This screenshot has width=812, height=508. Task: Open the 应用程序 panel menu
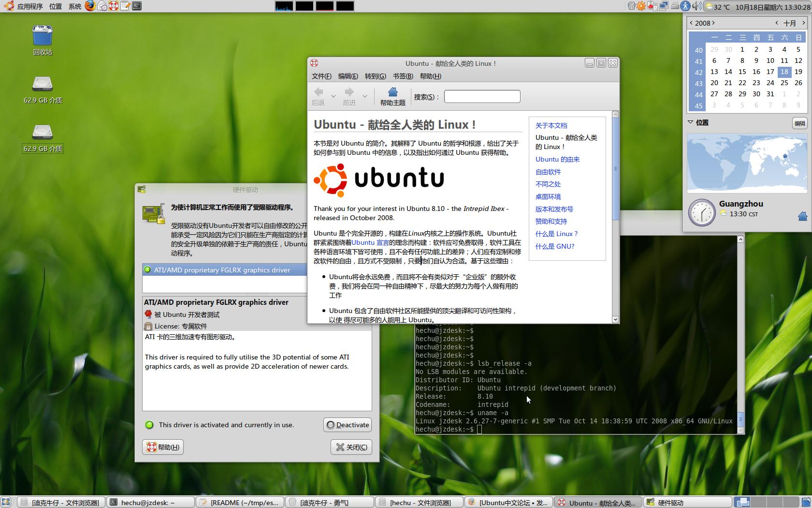(x=30, y=6)
